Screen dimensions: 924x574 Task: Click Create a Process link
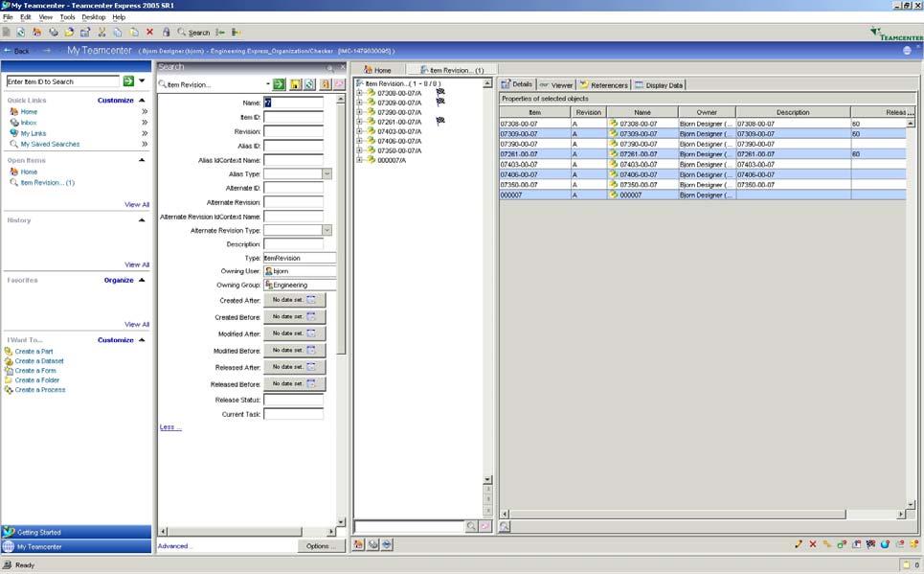click(40, 390)
